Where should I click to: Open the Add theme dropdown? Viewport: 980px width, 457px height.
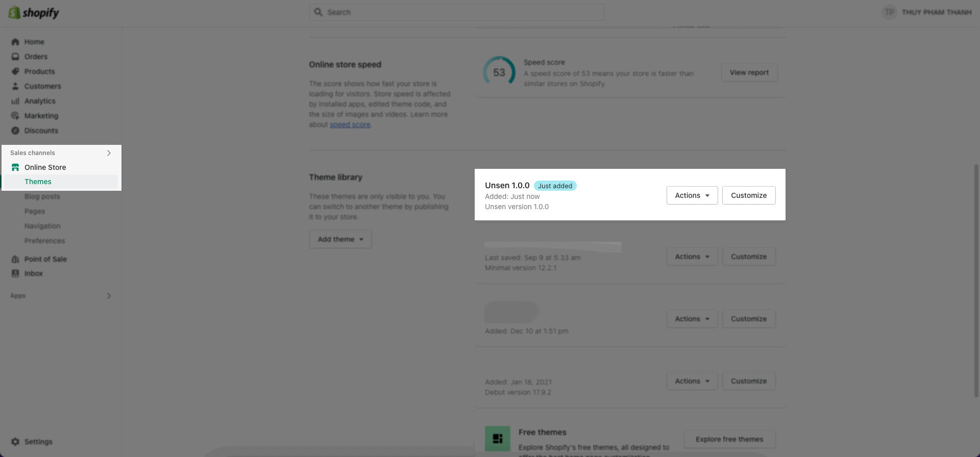point(340,239)
